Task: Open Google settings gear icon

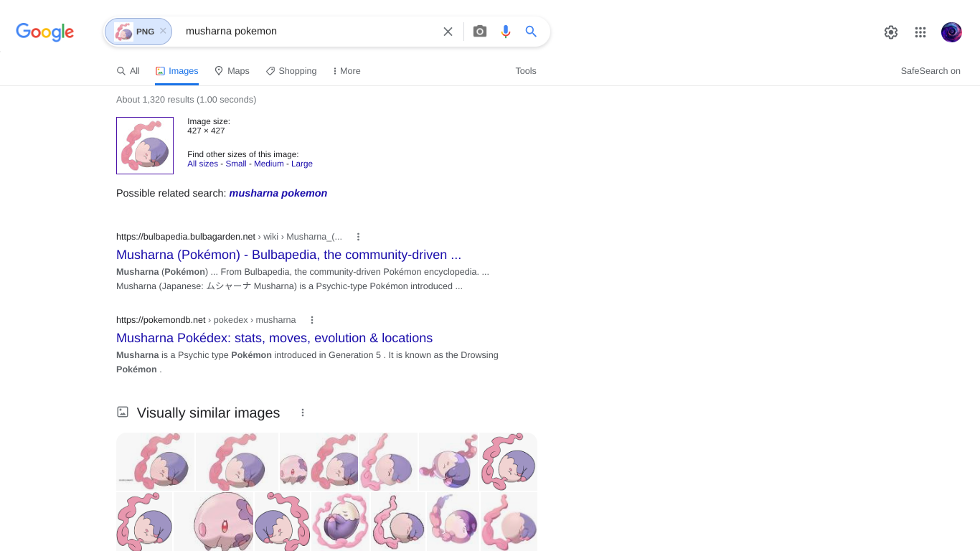Action: [x=891, y=32]
